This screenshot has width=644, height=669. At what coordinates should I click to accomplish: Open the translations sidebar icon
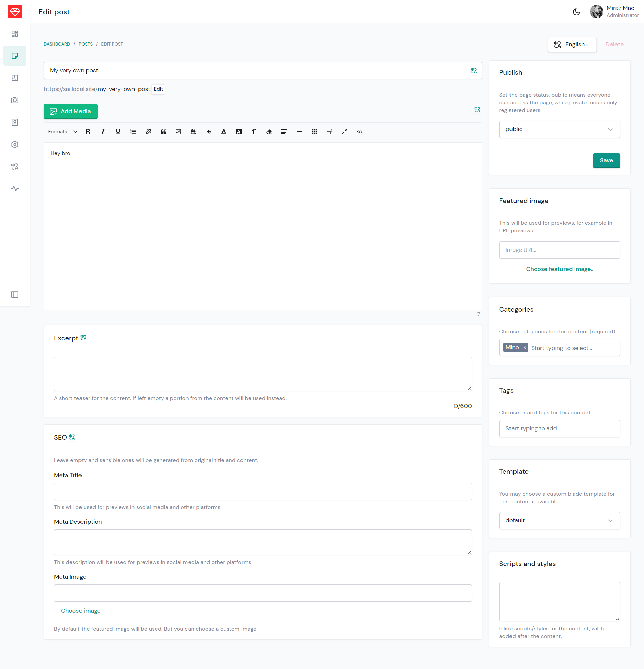15,167
